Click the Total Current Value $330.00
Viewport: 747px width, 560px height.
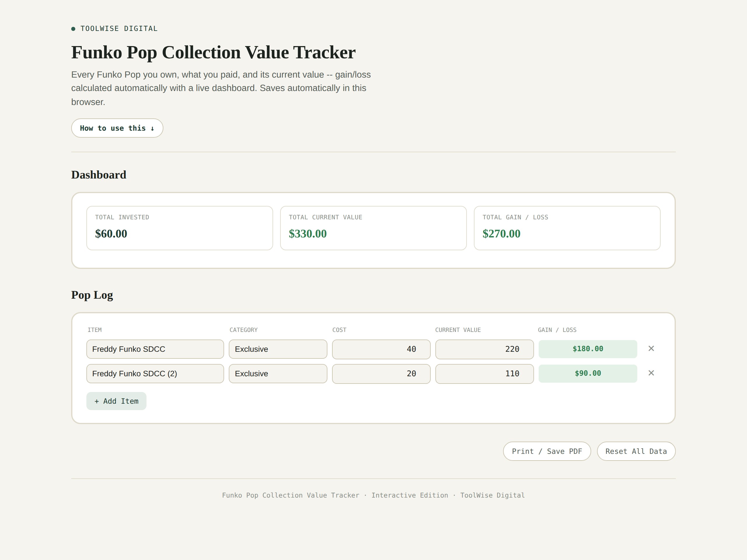pos(308,234)
